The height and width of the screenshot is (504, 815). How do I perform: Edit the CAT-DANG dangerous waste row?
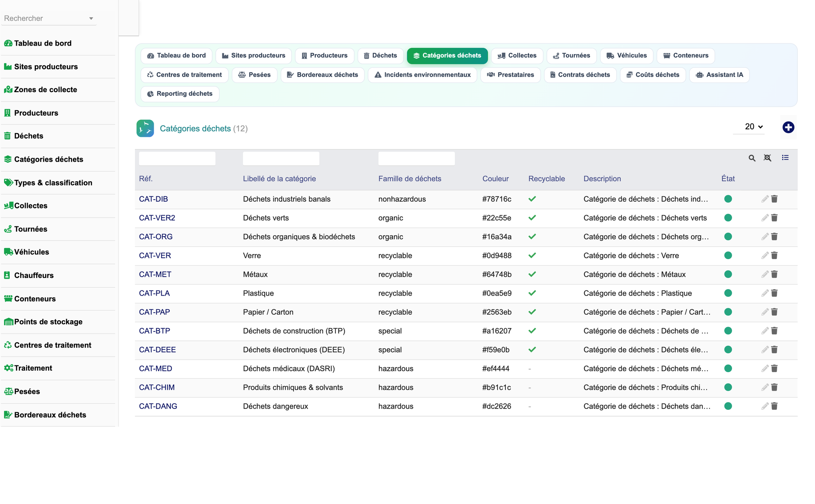click(x=765, y=406)
